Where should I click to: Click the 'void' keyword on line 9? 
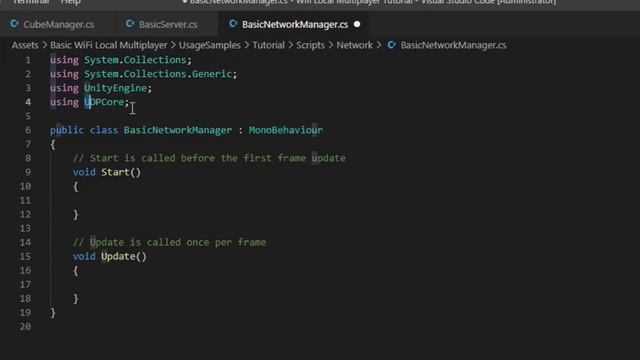tap(84, 172)
